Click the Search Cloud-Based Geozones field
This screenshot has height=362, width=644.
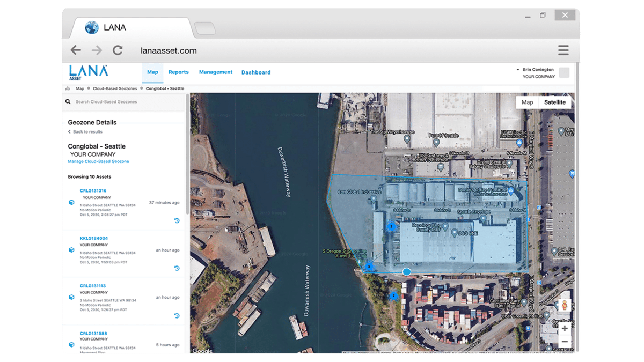(x=106, y=102)
